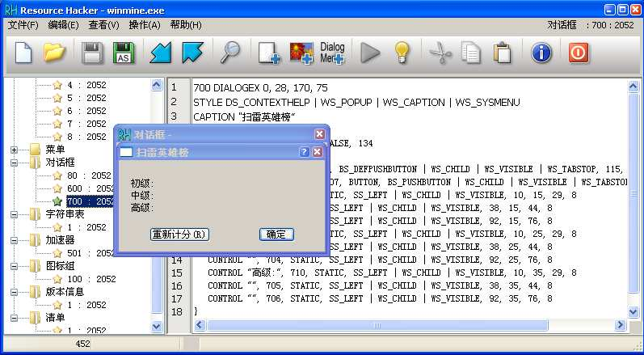
Task: Select the 字符串表 folder label
Action: tap(65, 214)
